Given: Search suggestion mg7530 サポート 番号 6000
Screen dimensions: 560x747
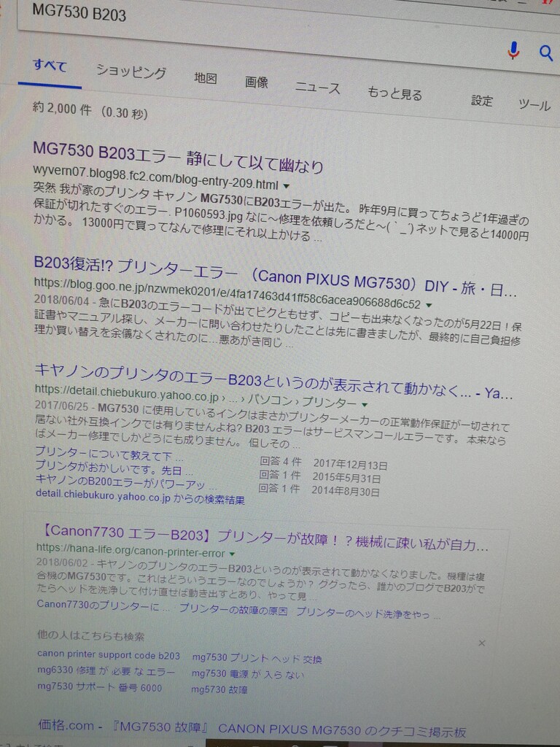Looking at the screenshot, I should [99, 687].
